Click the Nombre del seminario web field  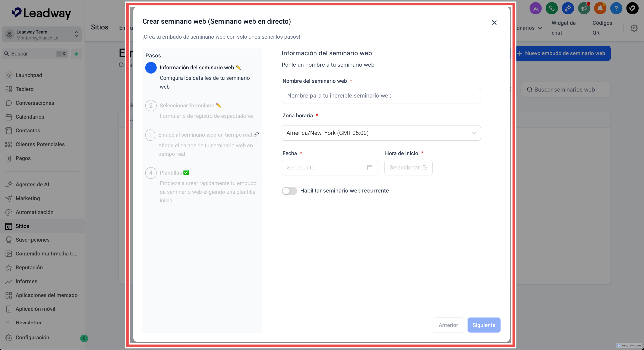[x=381, y=95]
